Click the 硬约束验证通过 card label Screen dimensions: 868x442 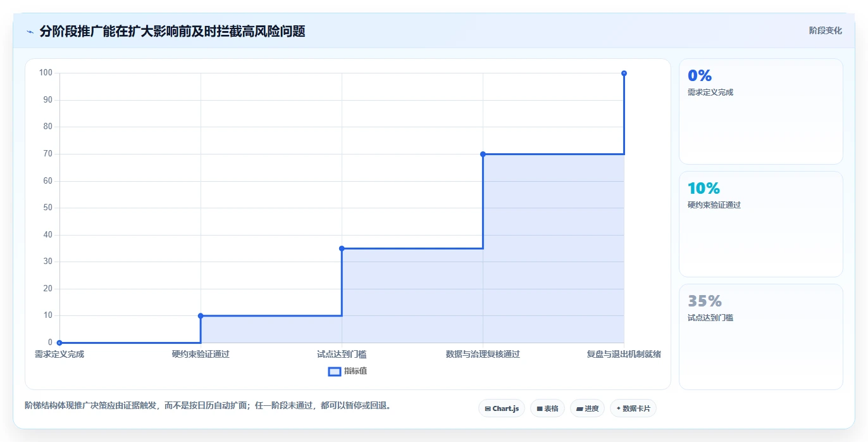point(714,205)
